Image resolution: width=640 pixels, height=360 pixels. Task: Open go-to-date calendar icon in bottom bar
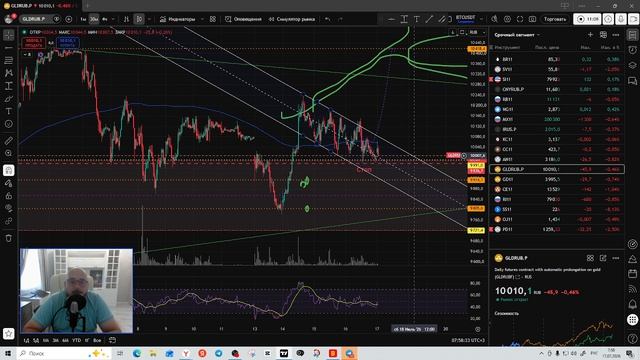112,340
